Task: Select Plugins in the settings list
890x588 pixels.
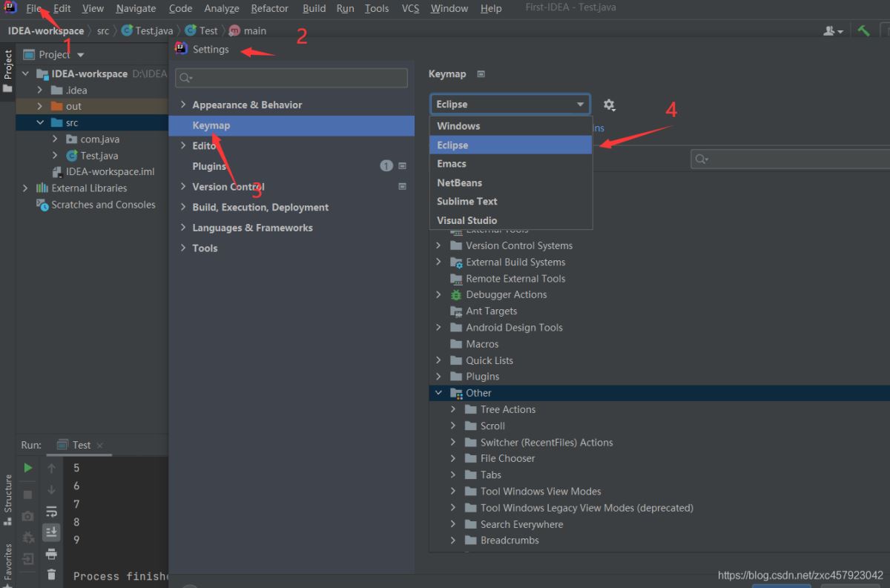Action: tap(209, 166)
